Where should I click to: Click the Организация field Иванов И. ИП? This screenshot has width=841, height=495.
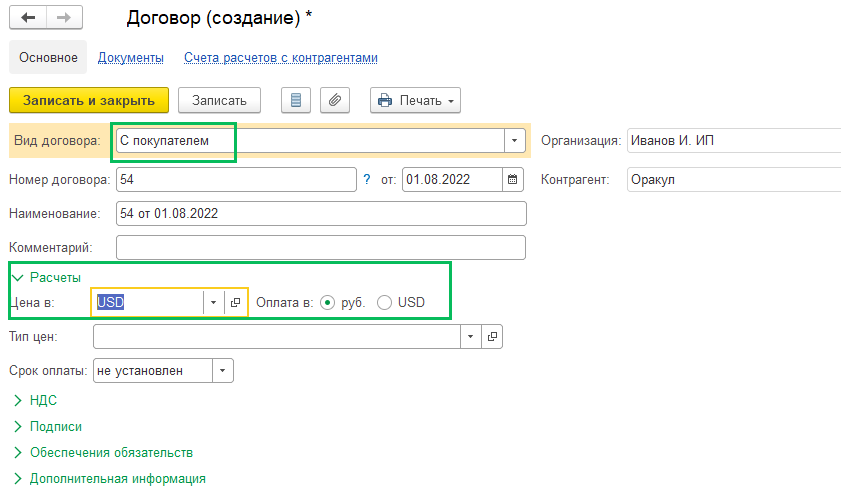734,141
